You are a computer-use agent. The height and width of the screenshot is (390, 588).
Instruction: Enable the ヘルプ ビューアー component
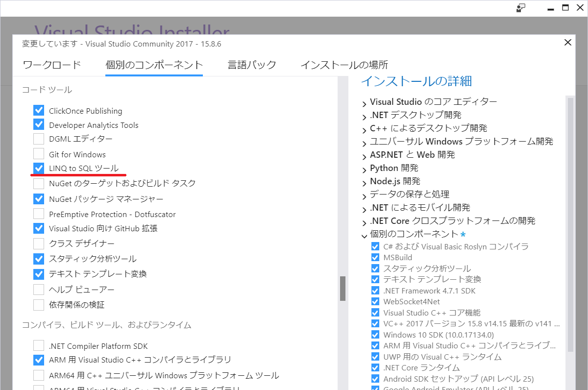coord(39,289)
